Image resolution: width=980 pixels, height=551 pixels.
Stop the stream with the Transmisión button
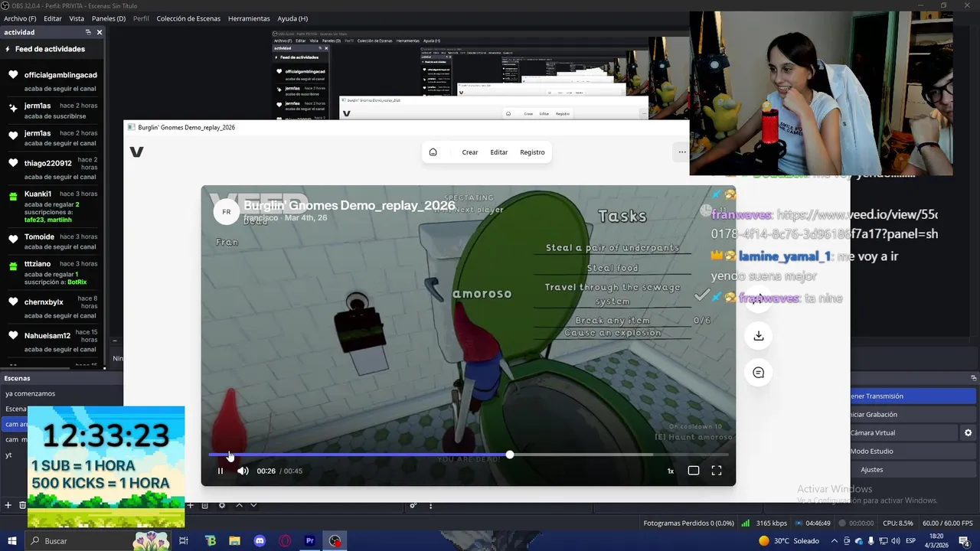point(913,396)
